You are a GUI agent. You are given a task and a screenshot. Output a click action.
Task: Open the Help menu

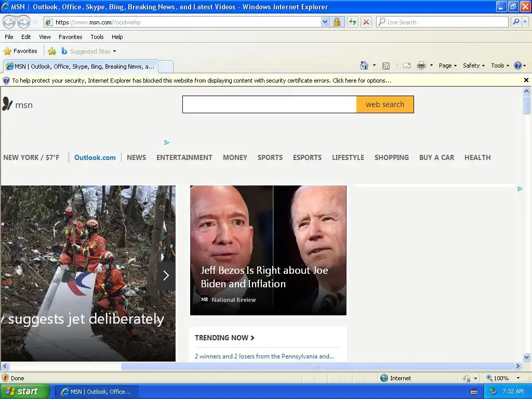(x=117, y=37)
